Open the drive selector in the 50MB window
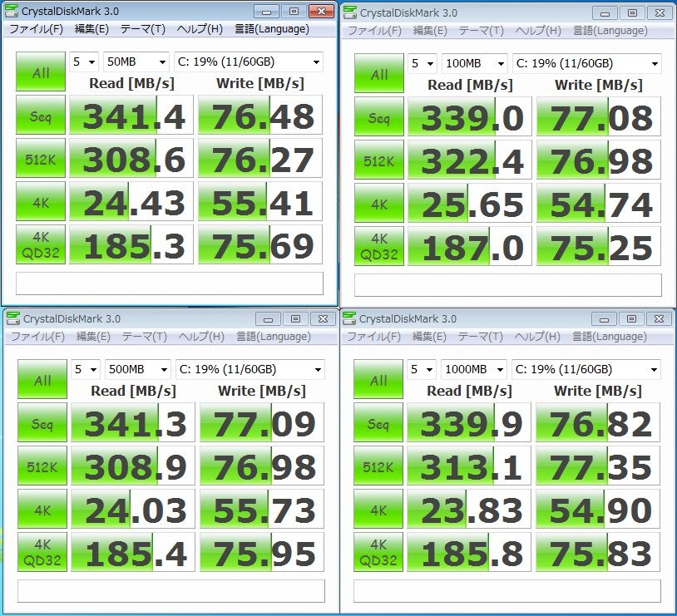 click(249, 62)
